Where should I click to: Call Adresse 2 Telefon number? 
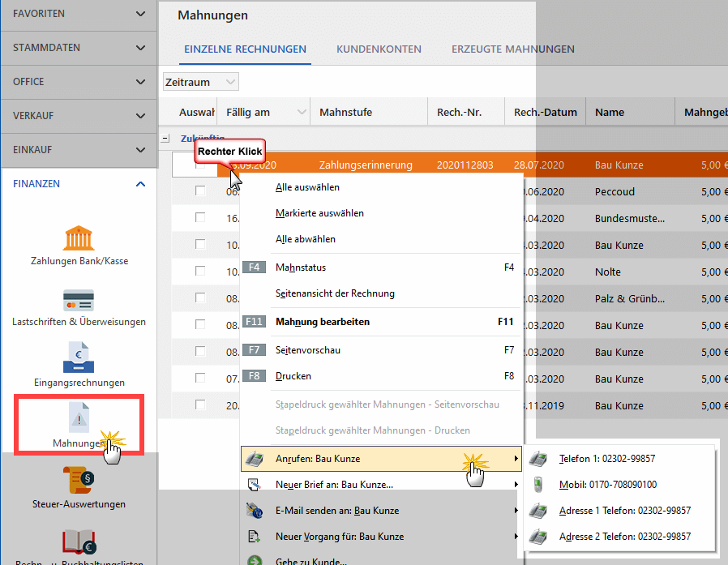(x=619, y=537)
